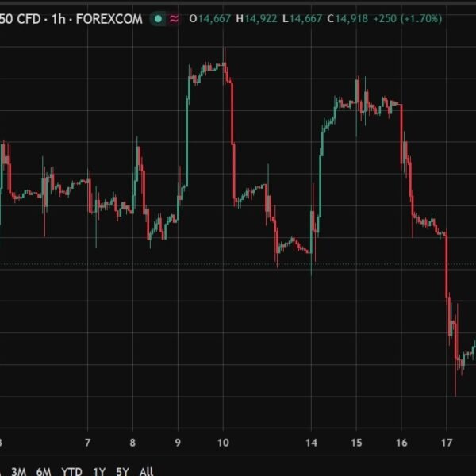Click the +250 (+1.70%) change value
This screenshot has height=476, width=476.
point(408,19)
